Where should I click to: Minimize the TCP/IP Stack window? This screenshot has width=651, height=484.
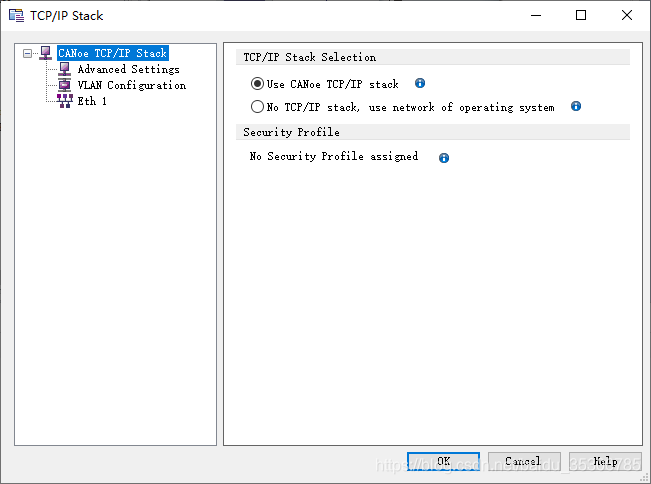pyautogui.click(x=536, y=16)
